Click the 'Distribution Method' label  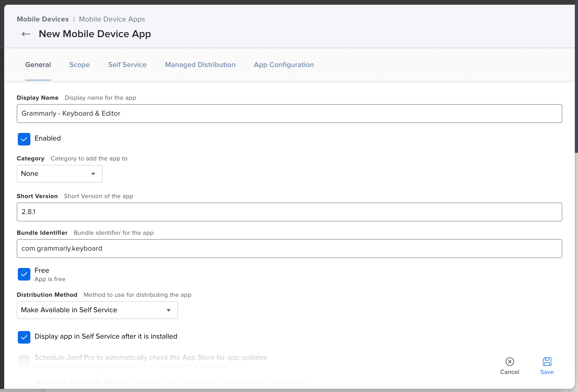click(x=47, y=295)
